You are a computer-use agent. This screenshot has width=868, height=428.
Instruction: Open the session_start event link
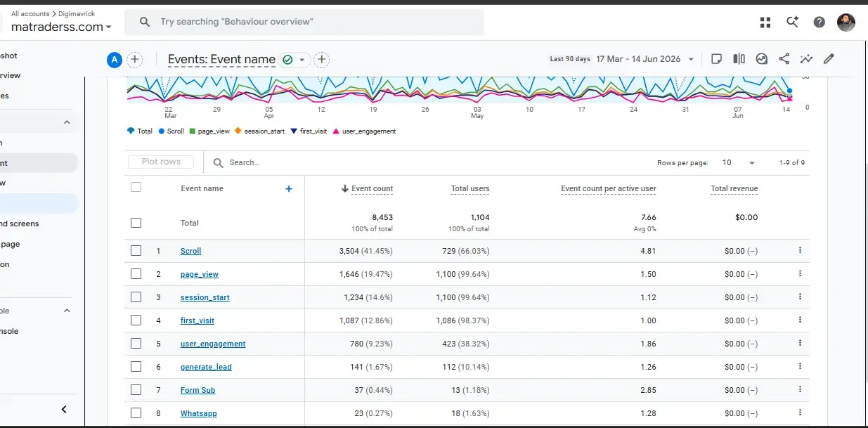tap(205, 297)
